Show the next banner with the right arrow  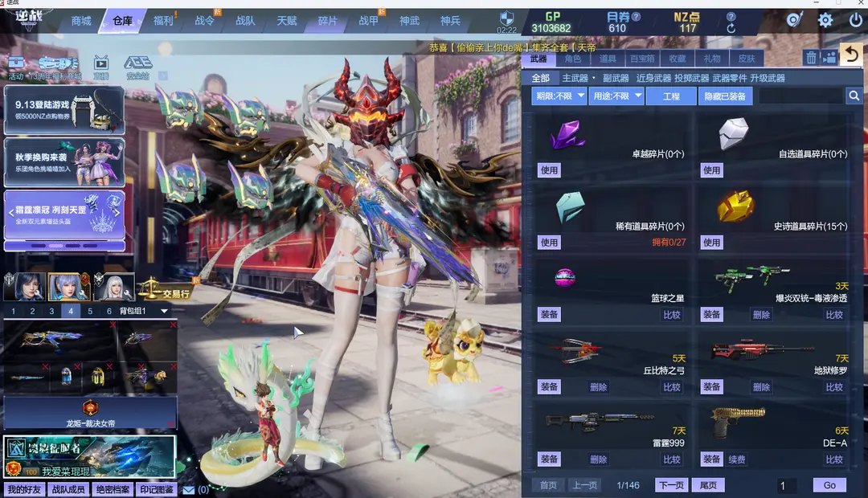[x=117, y=213]
